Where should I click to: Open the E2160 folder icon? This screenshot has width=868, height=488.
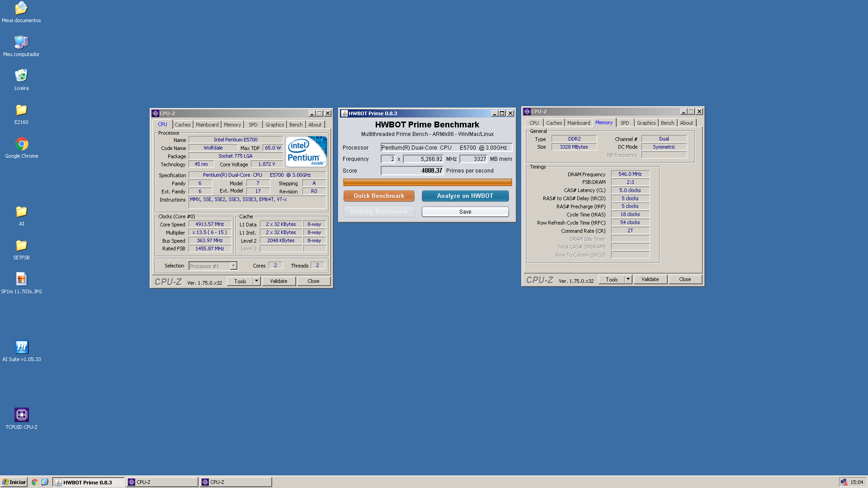coord(21,114)
